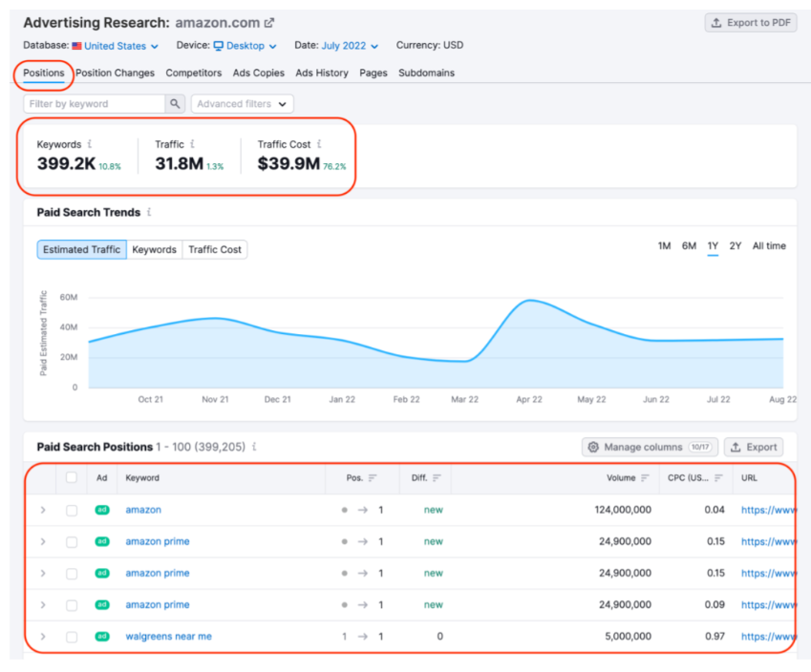Focus the Filter by keyword input field
The height and width of the screenshot is (672, 811).
click(x=95, y=104)
